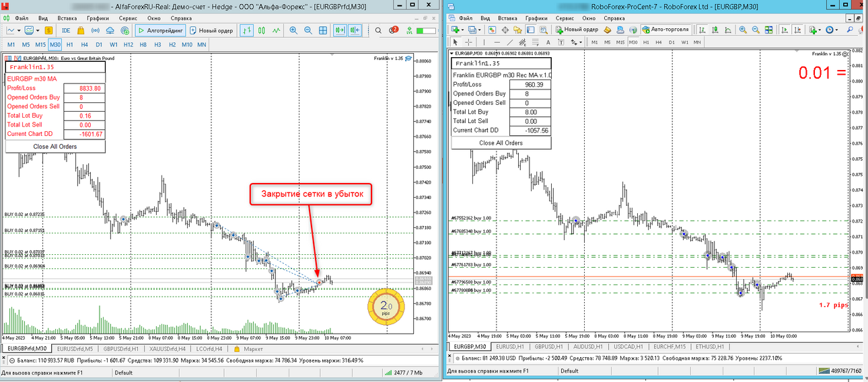
Task: Click Profit/Loss value 8833.80 in AlfaForex
Action: coord(83,88)
